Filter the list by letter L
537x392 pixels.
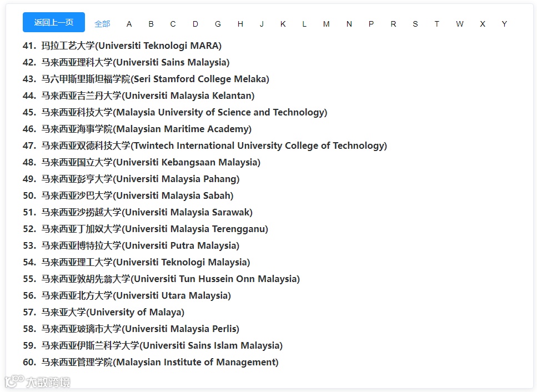tap(304, 24)
